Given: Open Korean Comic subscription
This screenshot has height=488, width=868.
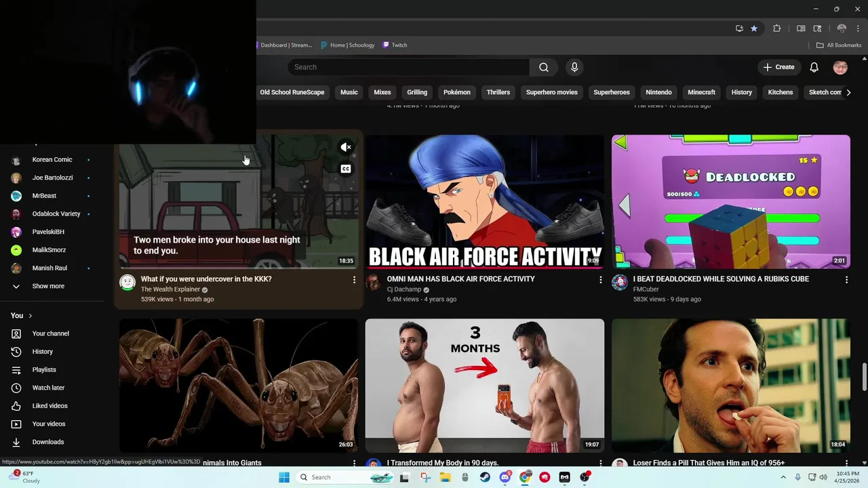Looking at the screenshot, I should point(52,160).
